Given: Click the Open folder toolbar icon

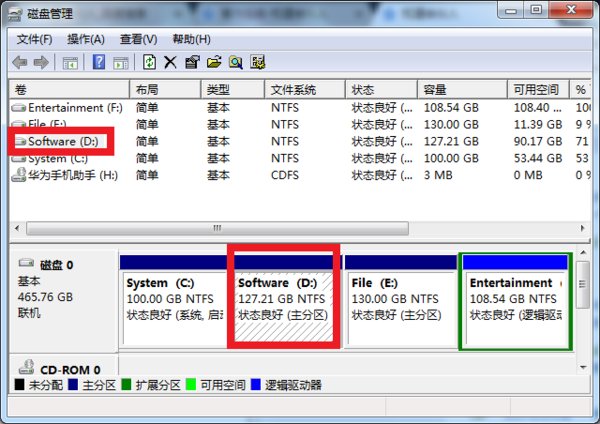Looking at the screenshot, I should pos(214,62).
